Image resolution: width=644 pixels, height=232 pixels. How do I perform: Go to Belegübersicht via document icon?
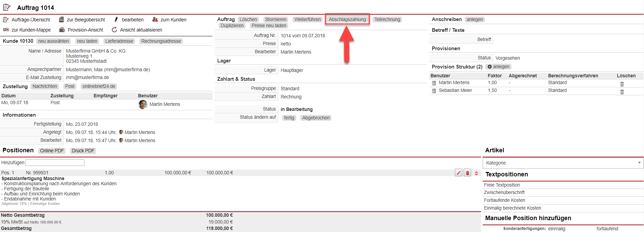61,20
